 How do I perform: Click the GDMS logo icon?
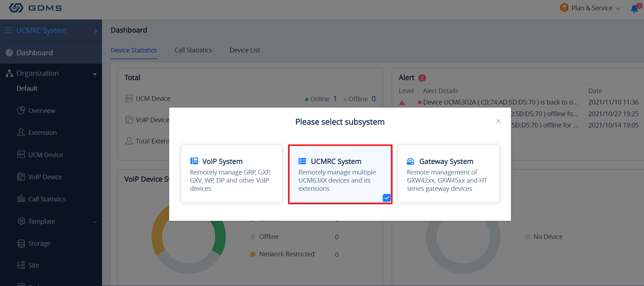tap(16, 8)
